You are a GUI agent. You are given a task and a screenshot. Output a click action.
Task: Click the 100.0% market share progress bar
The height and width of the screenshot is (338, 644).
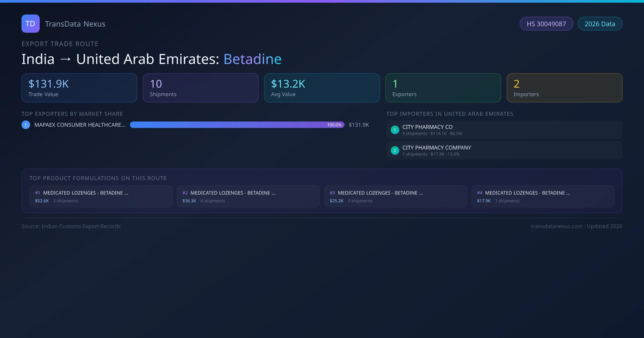tap(237, 125)
